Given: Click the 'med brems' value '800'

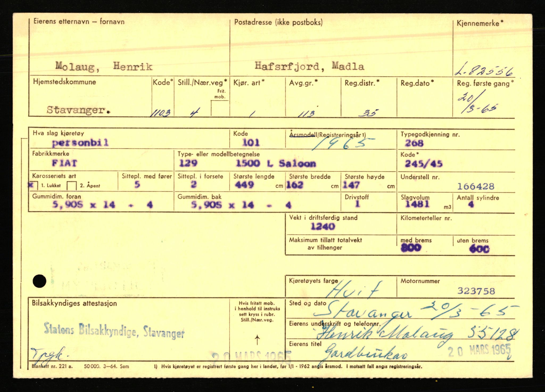Looking at the screenshot, I should (x=411, y=248).
